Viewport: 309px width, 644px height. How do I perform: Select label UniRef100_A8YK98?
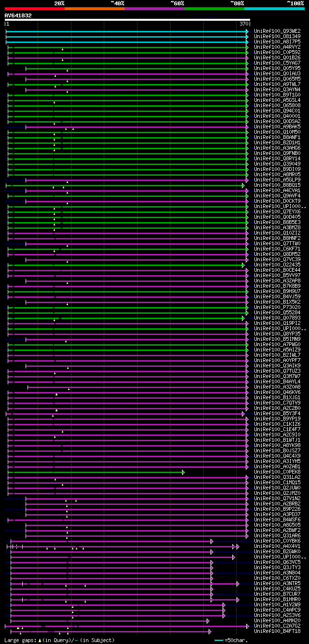pos(277,446)
